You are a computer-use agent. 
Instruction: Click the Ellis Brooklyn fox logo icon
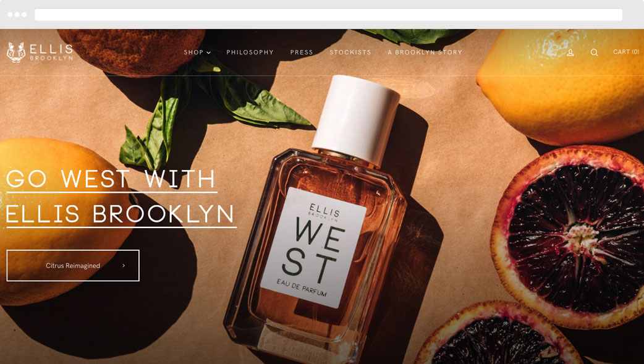(x=16, y=52)
